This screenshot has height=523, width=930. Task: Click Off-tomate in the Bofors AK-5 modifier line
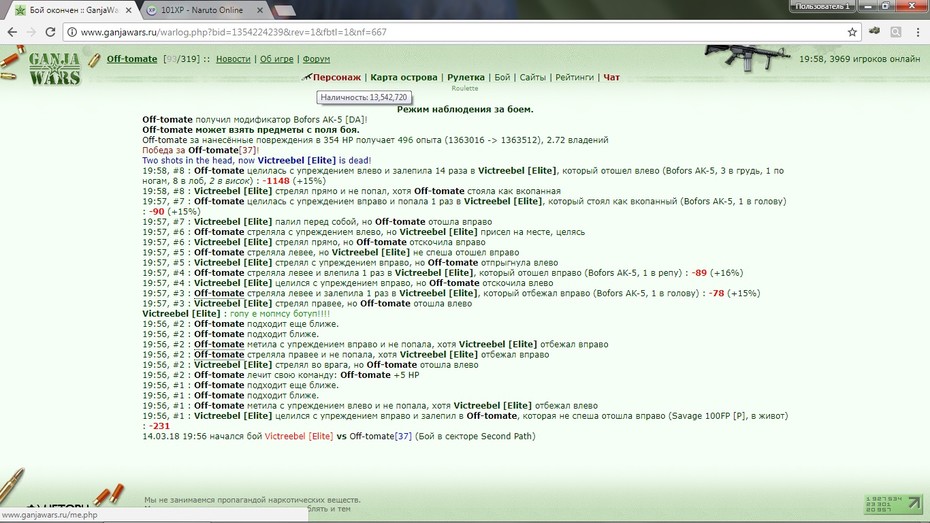tap(167, 119)
